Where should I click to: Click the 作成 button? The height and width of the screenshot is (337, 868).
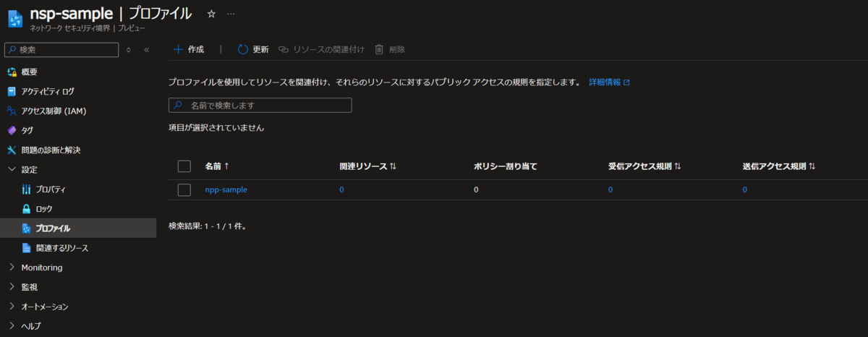(x=189, y=49)
